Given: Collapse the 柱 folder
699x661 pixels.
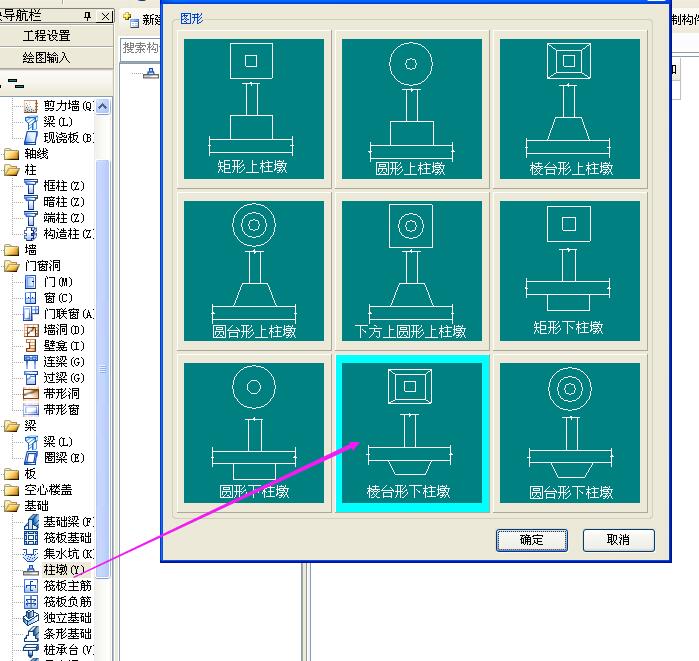Looking at the screenshot, I should pyautogui.click(x=11, y=170).
